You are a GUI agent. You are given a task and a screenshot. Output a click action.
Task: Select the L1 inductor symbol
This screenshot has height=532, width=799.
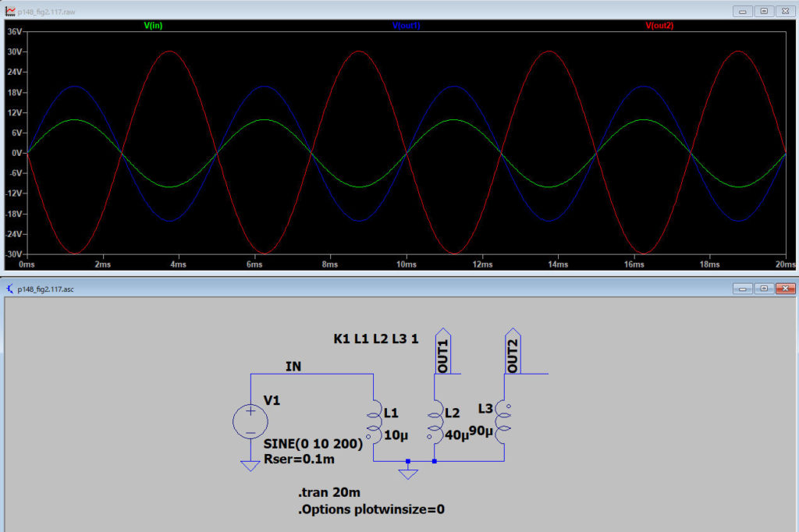373,422
